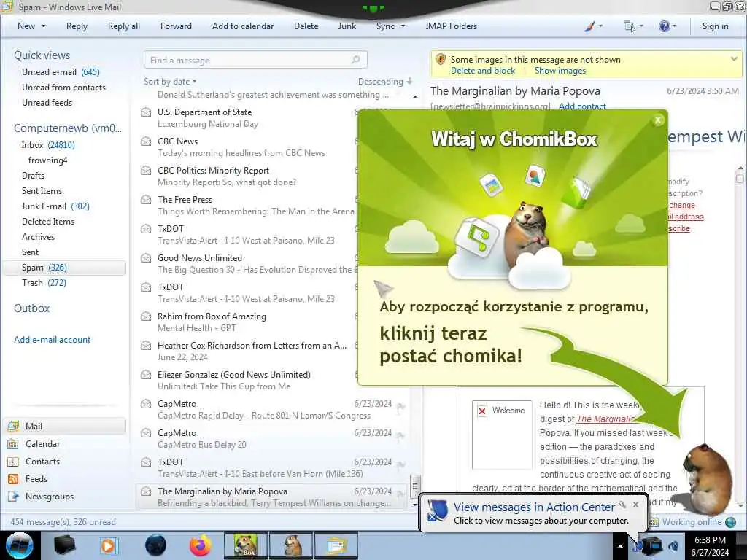
Task: Collapse the Computernewb account folder tree
Action: [68, 128]
